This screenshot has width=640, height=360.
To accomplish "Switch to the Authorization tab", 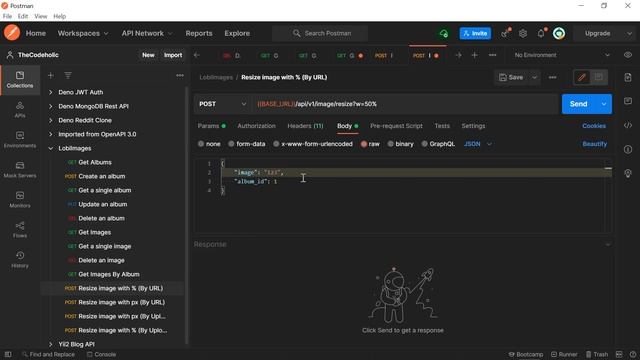I will pos(256,126).
